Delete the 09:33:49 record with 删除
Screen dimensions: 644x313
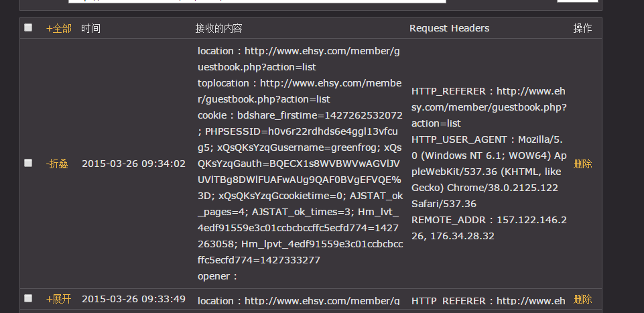click(582, 299)
